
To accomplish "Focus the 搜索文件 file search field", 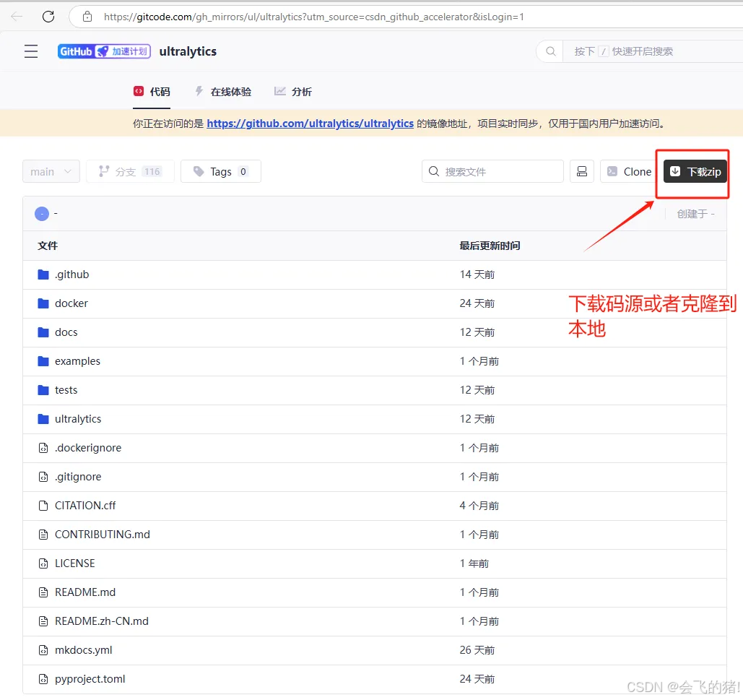I will point(492,171).
